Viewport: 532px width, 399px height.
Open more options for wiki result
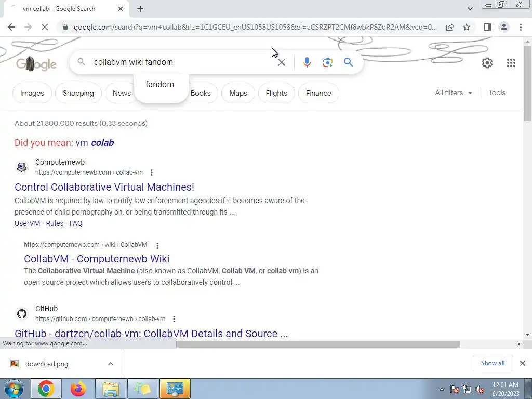coord(157,245)
